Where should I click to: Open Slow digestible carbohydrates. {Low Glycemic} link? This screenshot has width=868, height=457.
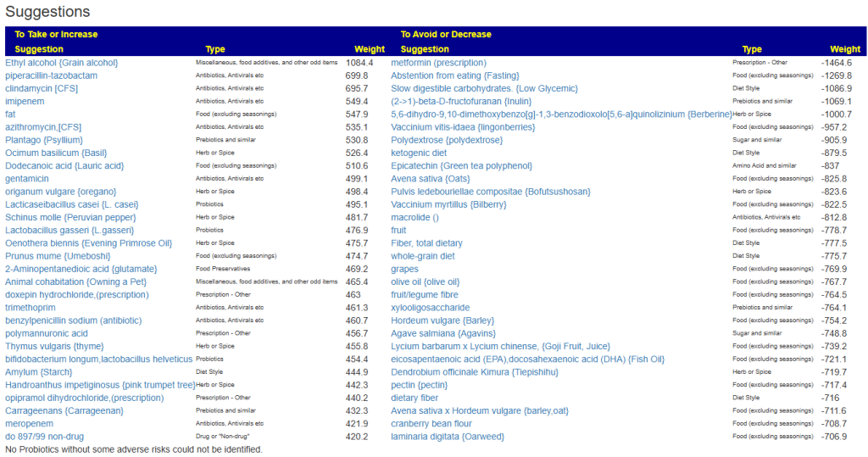click(484, 88)
